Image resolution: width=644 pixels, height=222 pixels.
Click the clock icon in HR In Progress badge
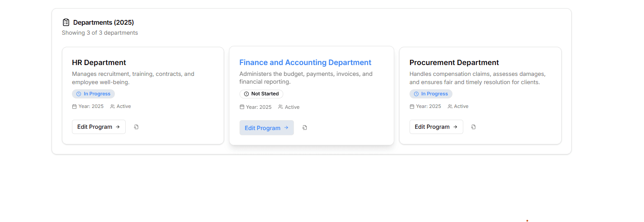pyautogui.click(x=78, y=94)
